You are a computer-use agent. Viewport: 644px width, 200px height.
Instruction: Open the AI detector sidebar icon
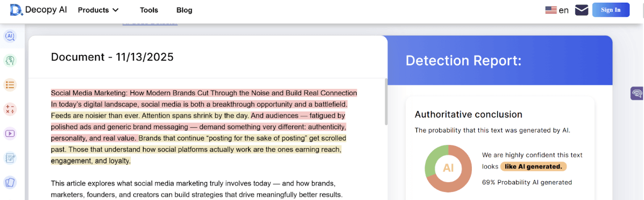10,36
